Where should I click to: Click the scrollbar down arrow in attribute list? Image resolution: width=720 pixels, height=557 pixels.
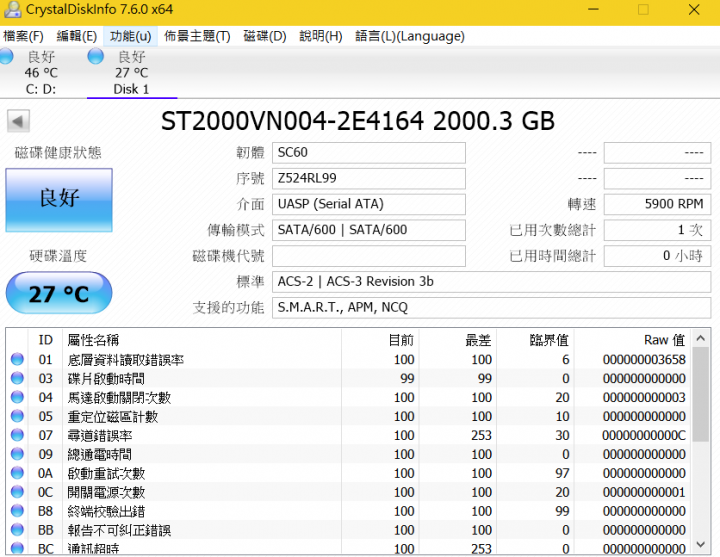pyautogui.click(x=701, y=545)
